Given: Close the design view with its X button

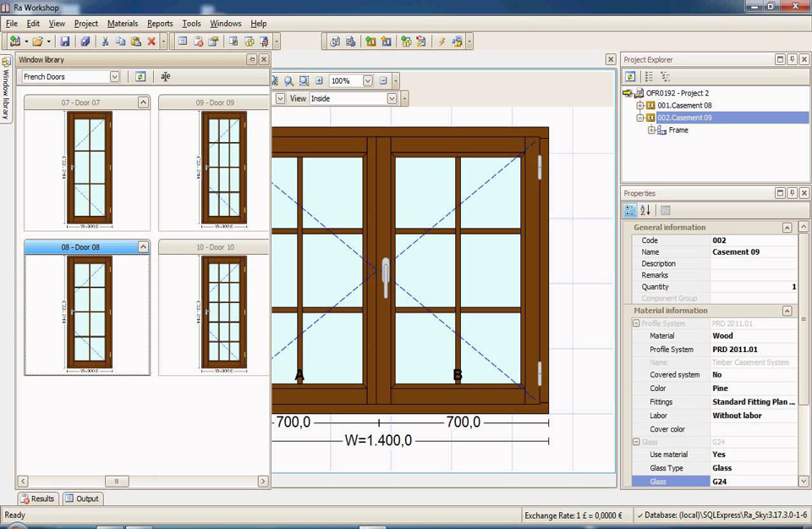Looking at the screenshot, I should (611, 59).
